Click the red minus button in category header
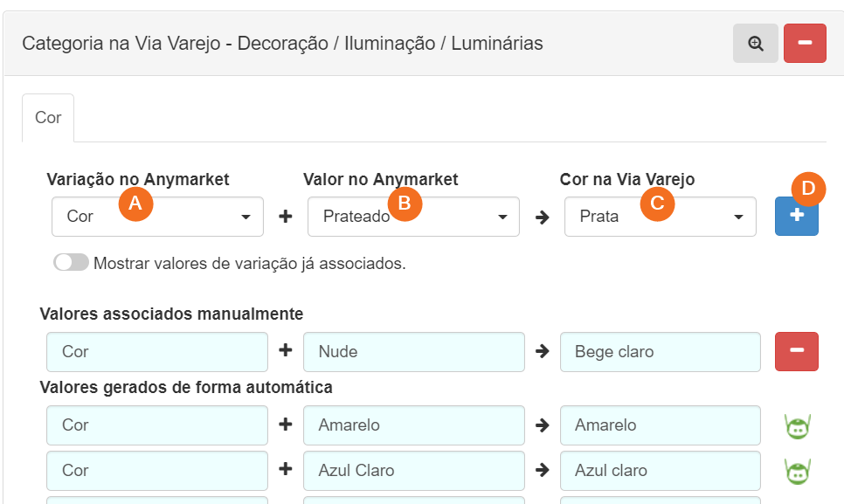Screen dimensions: 844x504 click(805, 43)
